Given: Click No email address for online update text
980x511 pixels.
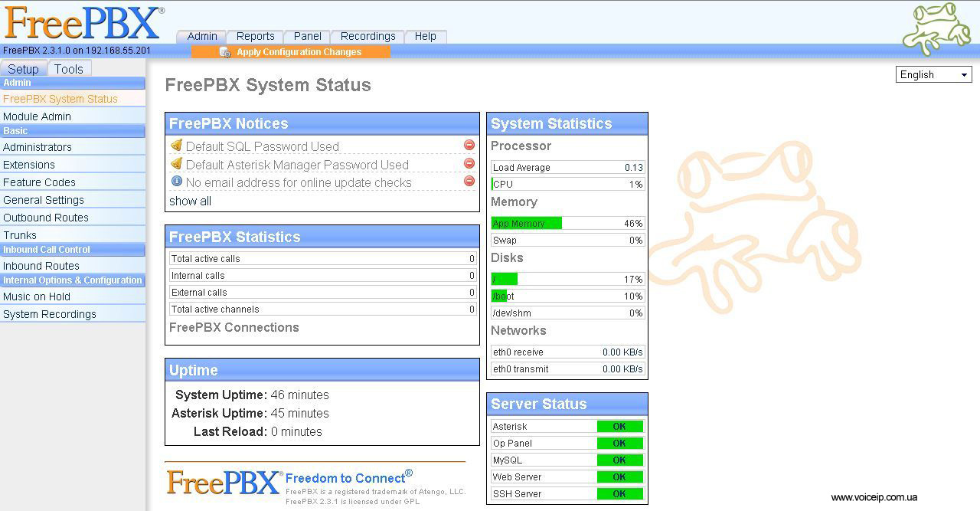Looking at the screenshot, I should point(299,182).
